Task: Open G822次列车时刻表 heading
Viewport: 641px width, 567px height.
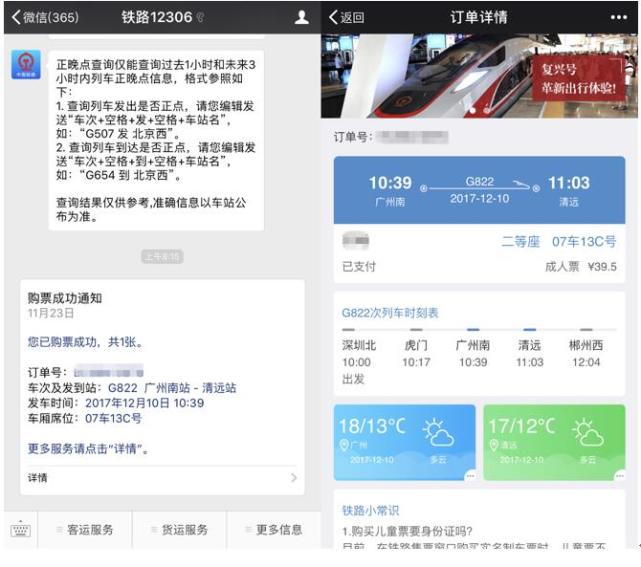Action: [390, 313]
